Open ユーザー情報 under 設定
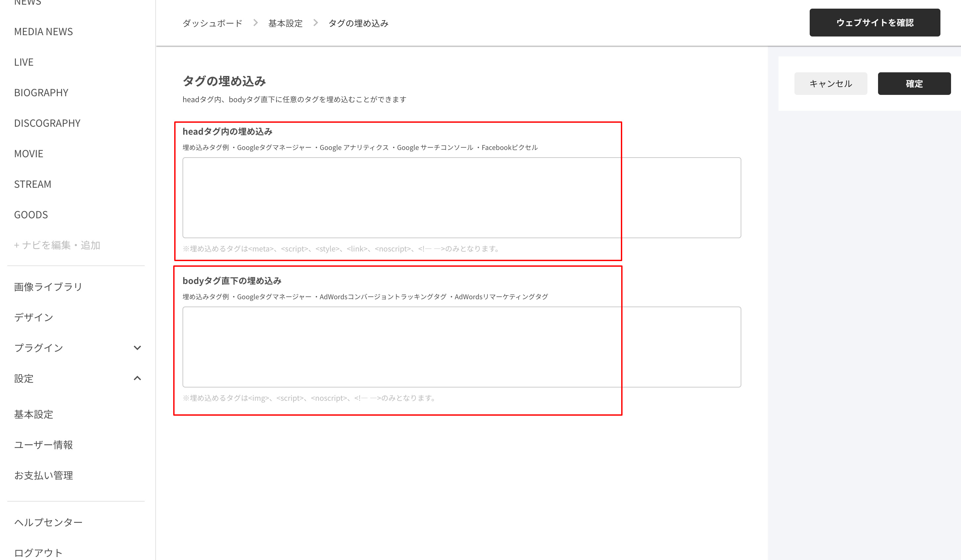961x560 pixels. (43, 445)
